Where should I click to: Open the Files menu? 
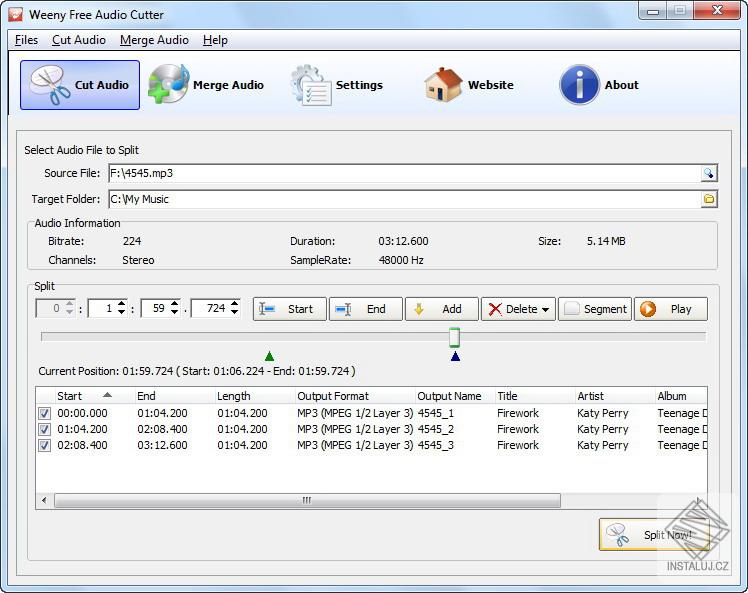coord(26,40)
